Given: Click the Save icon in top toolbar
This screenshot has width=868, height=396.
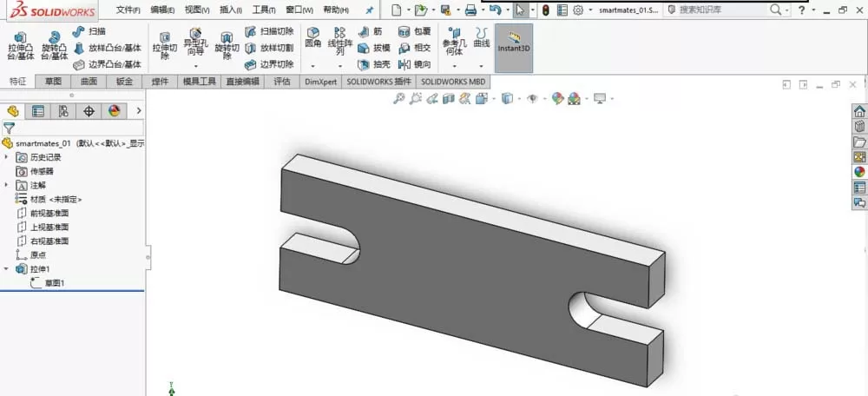Looking at the screenshot, I should point(445,10).
